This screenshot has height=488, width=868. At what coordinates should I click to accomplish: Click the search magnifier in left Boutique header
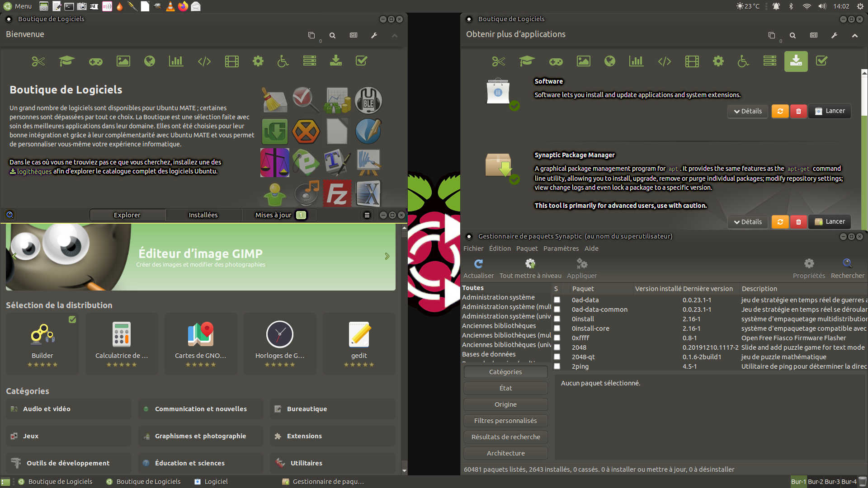[332, 35]
